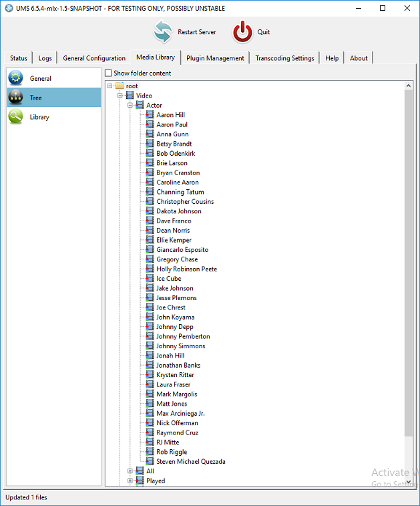Select Betsy Brandt tree item

coord(174,144)
